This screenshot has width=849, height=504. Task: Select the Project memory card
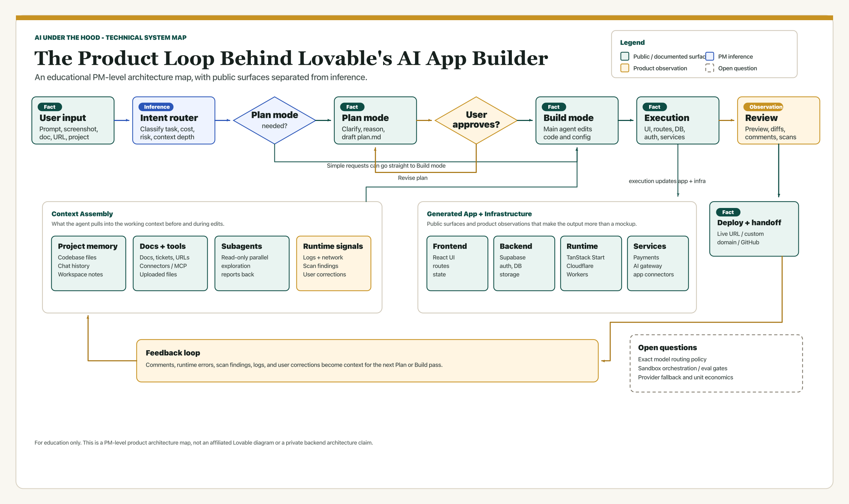[x=88, y=263]
